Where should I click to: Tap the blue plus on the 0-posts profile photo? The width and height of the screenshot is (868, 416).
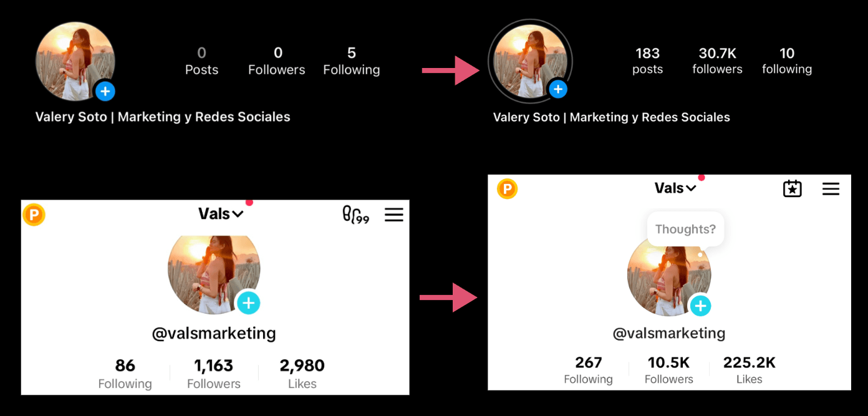105,92
